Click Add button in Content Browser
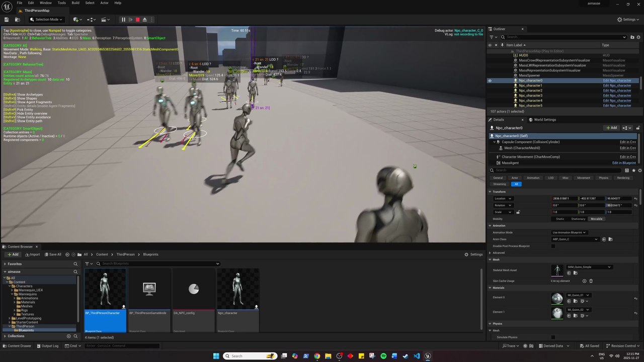644x362 pixels. [13, 254]
